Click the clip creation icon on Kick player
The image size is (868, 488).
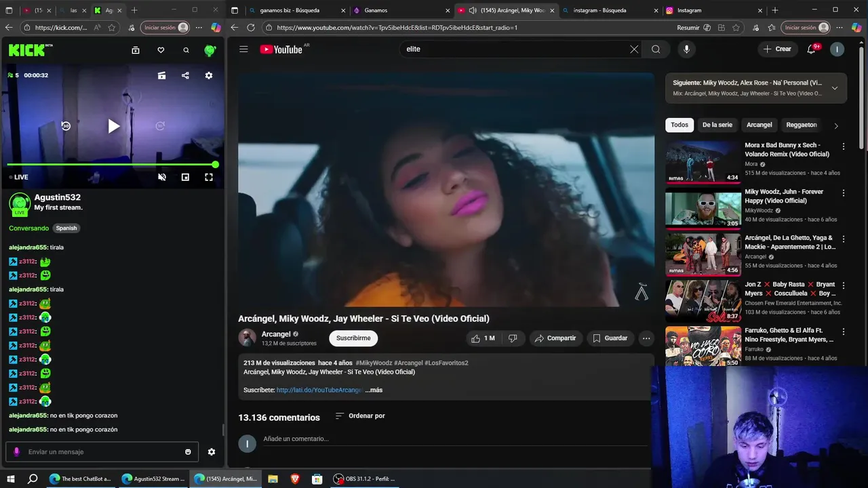click(x=161, y=75)
